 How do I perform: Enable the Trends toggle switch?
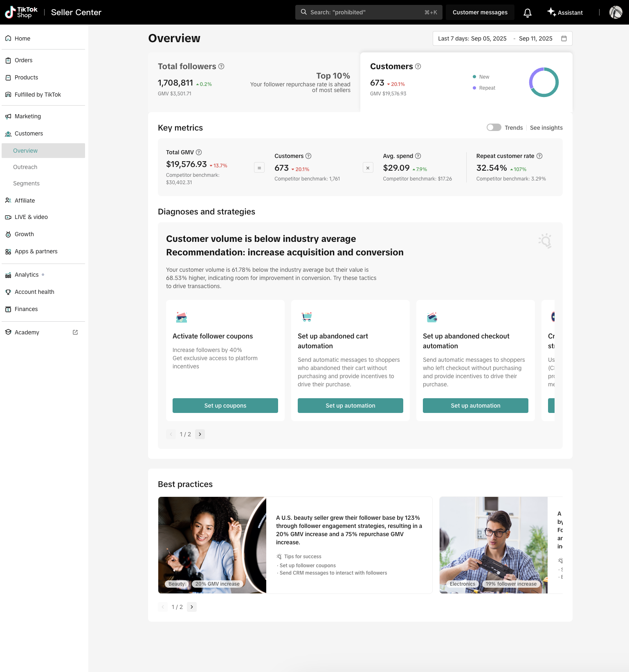pyautogui.click(x=494, y=128)
